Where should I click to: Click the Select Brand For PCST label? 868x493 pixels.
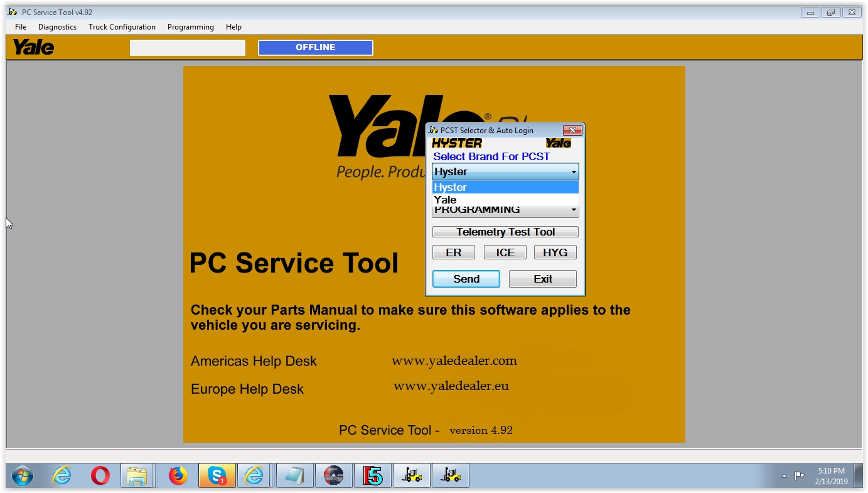coord(491,156)
